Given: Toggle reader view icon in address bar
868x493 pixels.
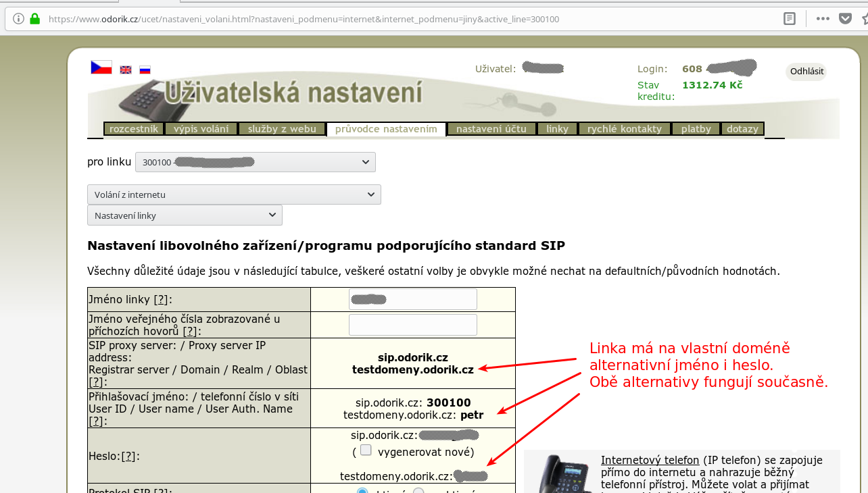Looking at the screenshot, I should (790, 19).
